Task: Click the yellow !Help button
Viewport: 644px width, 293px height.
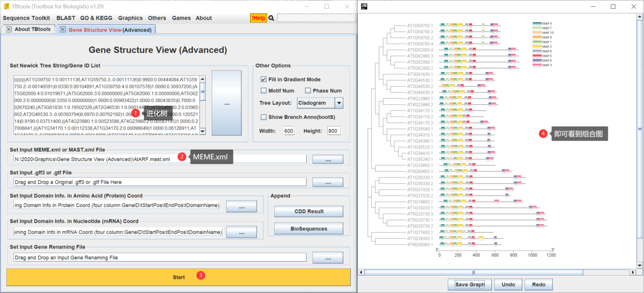Action: click(258, 18)
